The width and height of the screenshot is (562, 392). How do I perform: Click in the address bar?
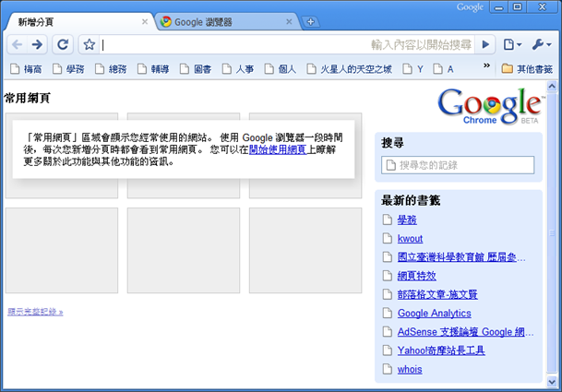point(287,45)
